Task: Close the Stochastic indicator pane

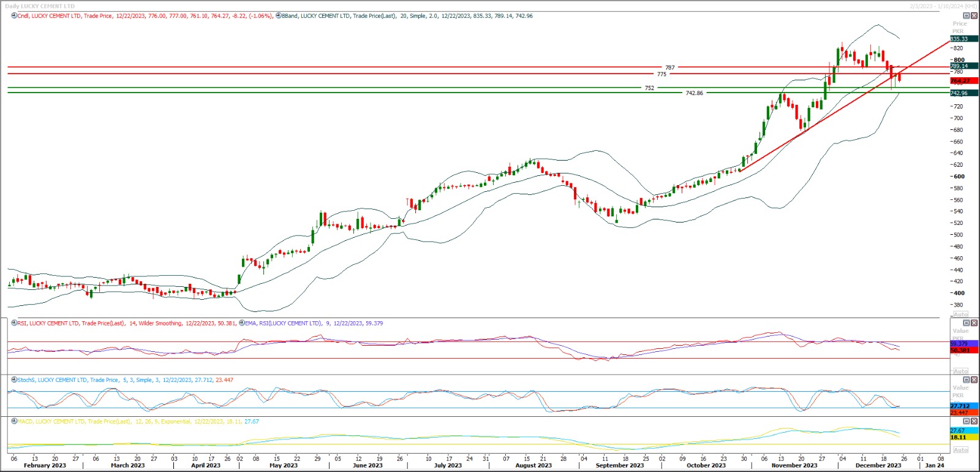Action: [974, 380]
